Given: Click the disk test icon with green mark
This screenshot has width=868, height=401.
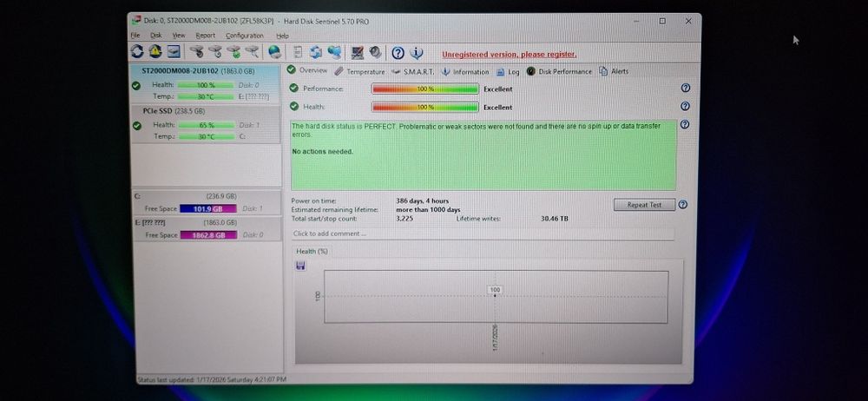Looking at the screenshot, I should pos(233,52).
